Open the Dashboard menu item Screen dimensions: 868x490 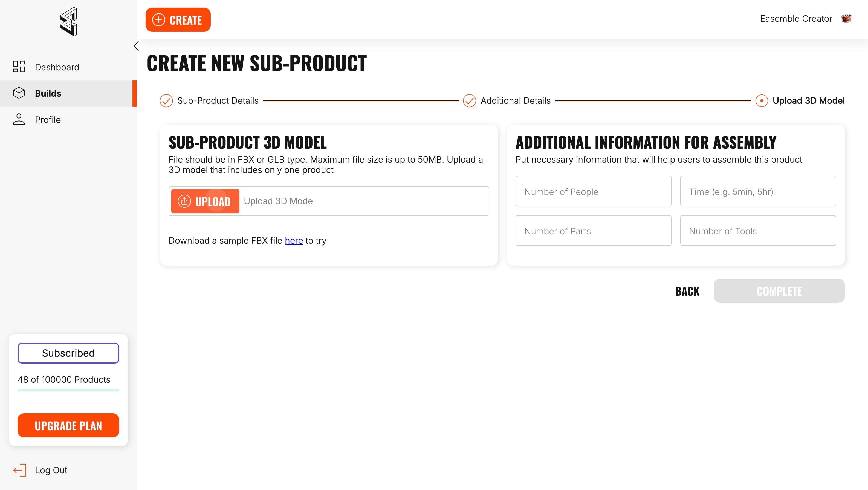click(57, 67)
